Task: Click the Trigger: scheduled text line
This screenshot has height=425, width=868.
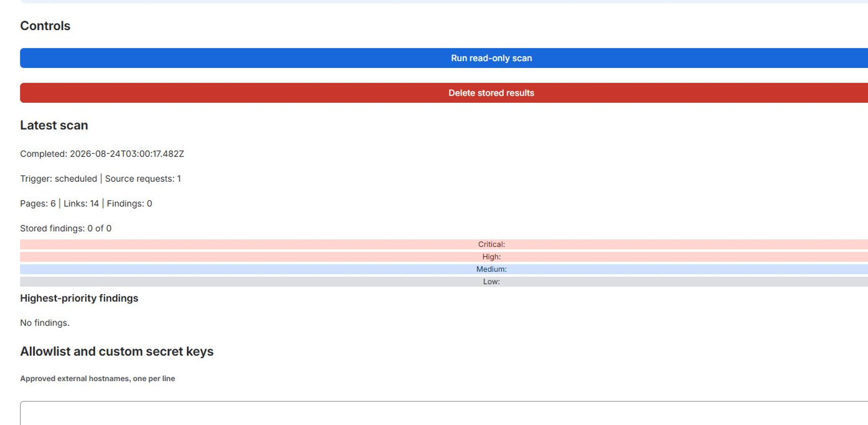Action: pyautogui.click(x=100, y=179)
